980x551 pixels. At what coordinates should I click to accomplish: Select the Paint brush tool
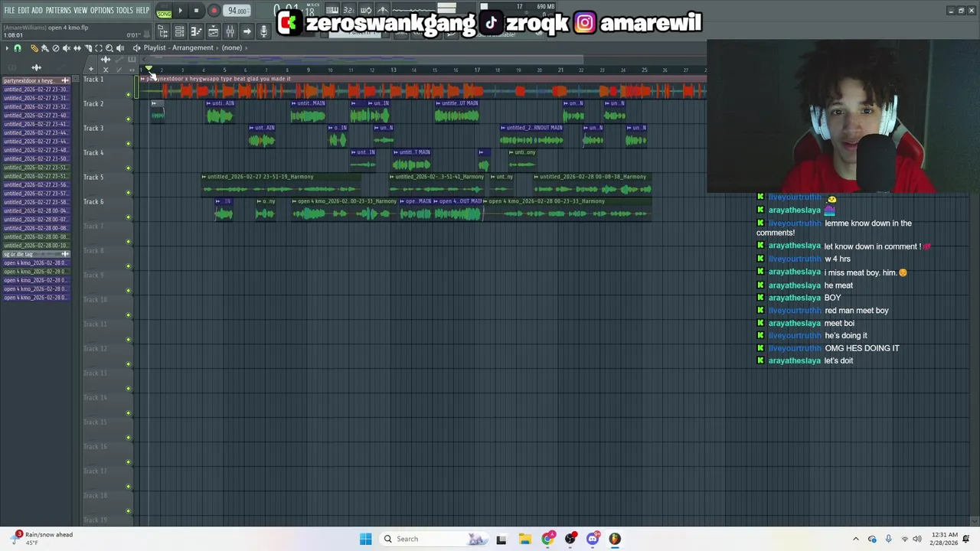pos(44,48)
